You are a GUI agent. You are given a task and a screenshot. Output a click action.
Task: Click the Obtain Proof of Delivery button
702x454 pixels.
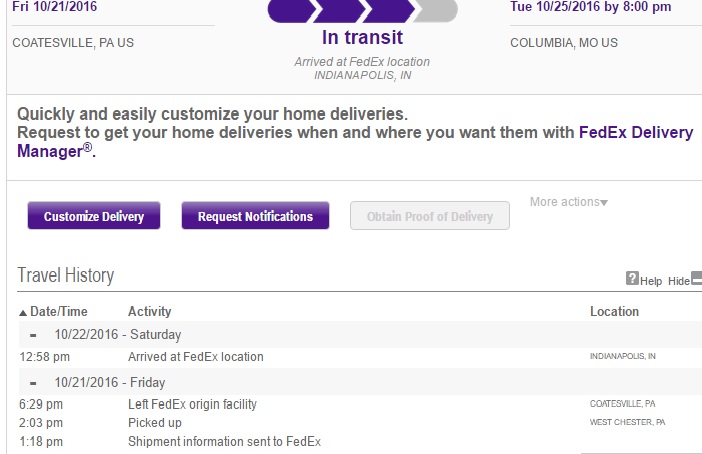point(429,216)
